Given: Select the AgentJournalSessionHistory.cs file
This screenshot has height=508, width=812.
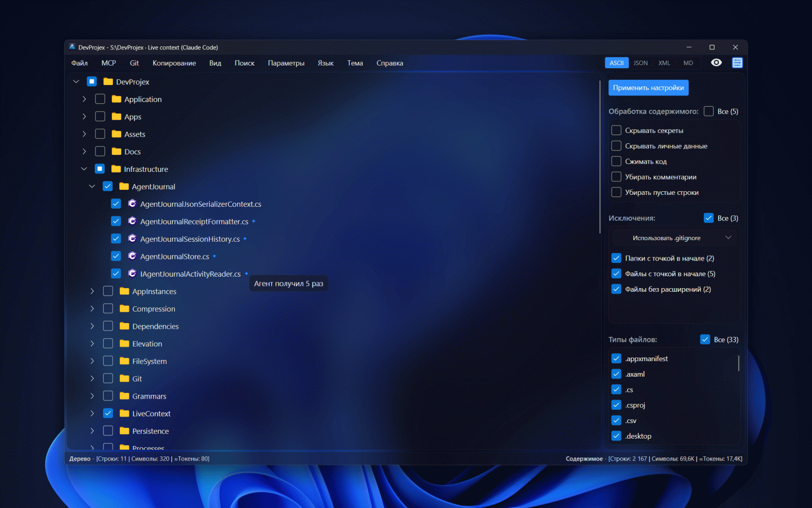Looking at the screenshot, I should [x=190, y=239].
